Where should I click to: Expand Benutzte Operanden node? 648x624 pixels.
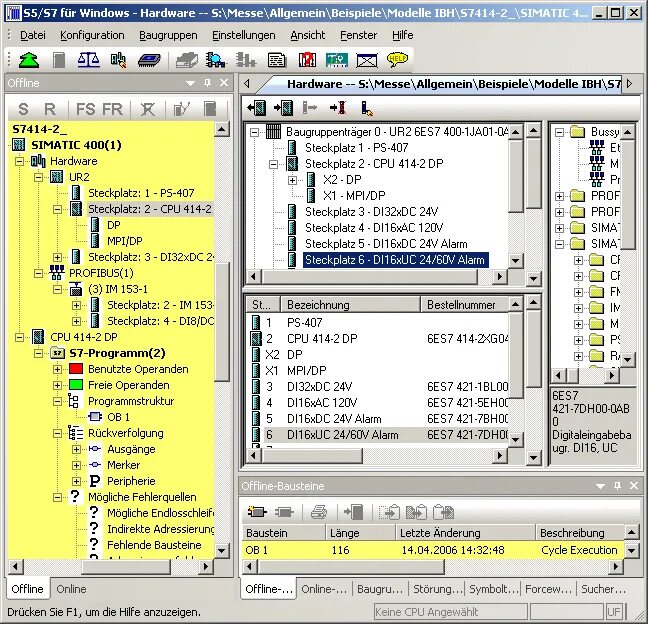57,369
